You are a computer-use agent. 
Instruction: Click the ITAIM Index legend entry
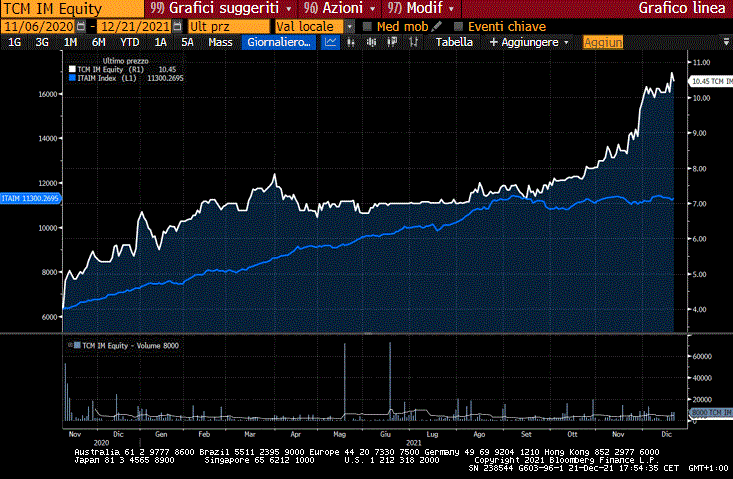[x=126, y=78]
